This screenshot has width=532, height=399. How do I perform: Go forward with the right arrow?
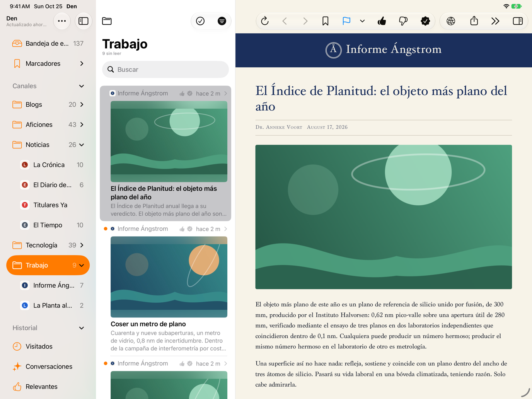pos(305,21)
